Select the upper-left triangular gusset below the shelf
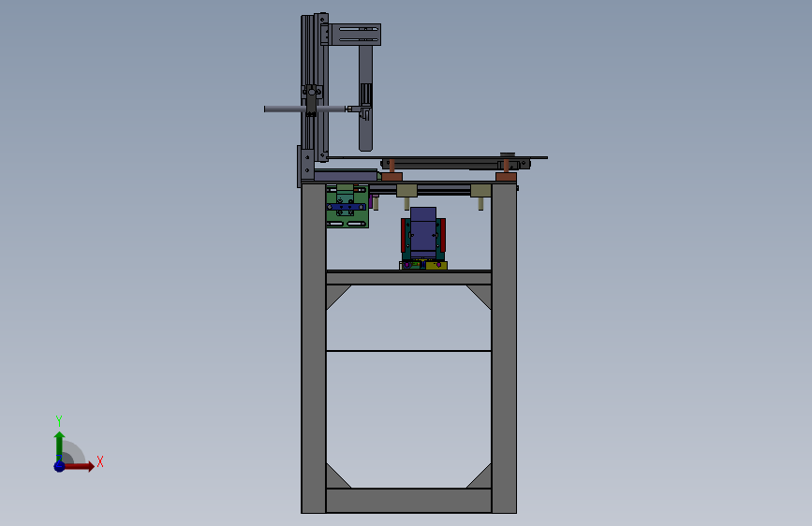This screenshot has width=812, height=526. (335, 295)
